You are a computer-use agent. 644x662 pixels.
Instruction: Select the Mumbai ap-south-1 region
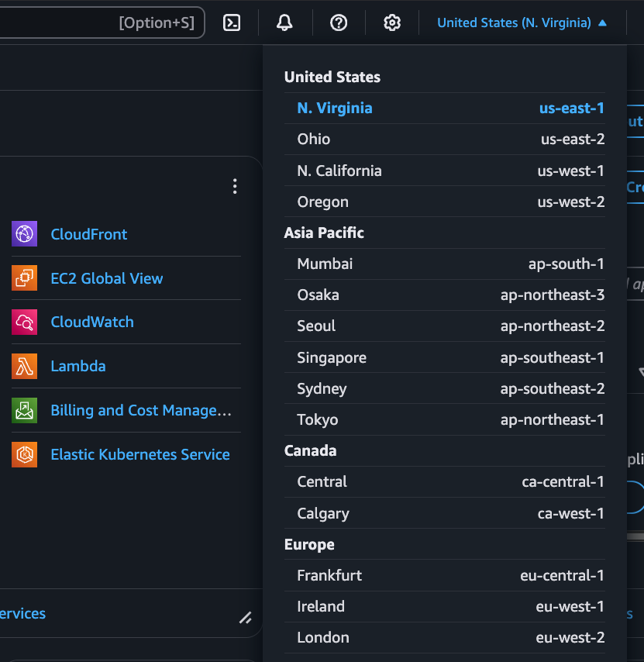click(445, 264)
